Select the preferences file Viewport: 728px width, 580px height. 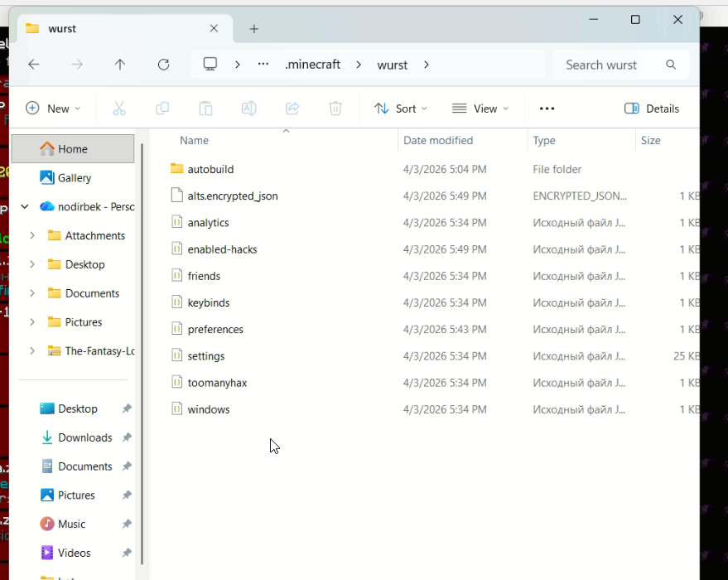(215, 329)
